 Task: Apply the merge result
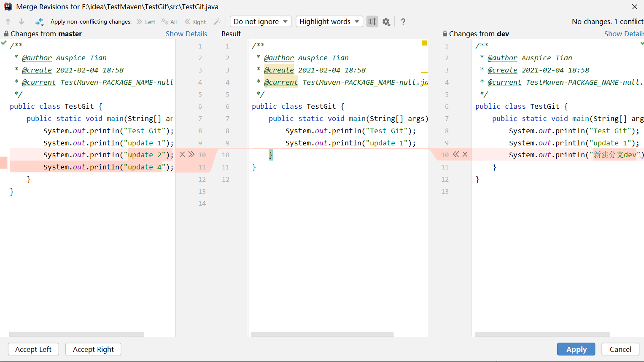pos(576,349)
